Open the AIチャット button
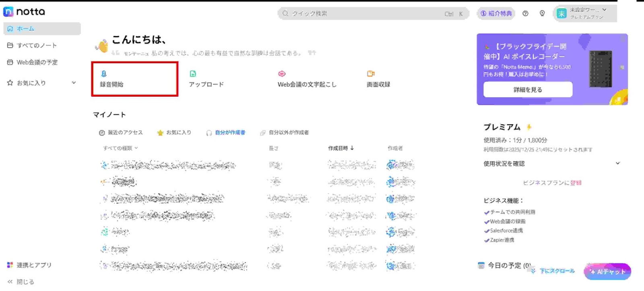This screenshot has height=291, width=644. [x=607, y=272]
